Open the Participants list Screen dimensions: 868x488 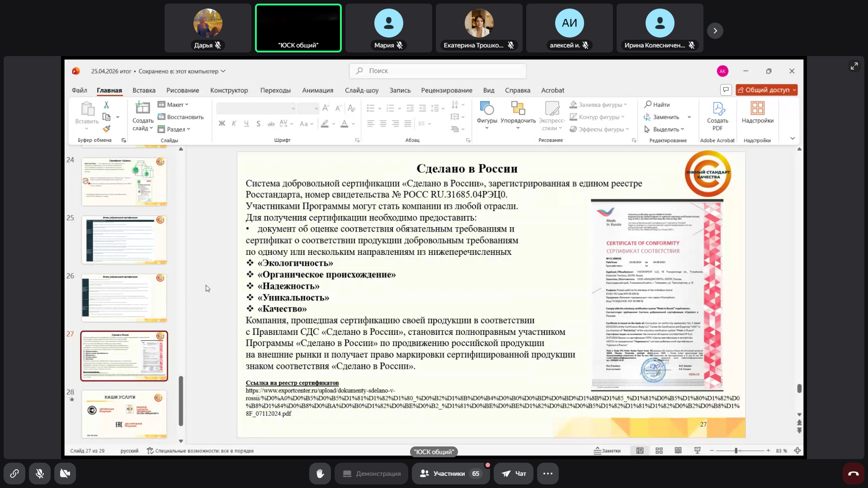450,474
